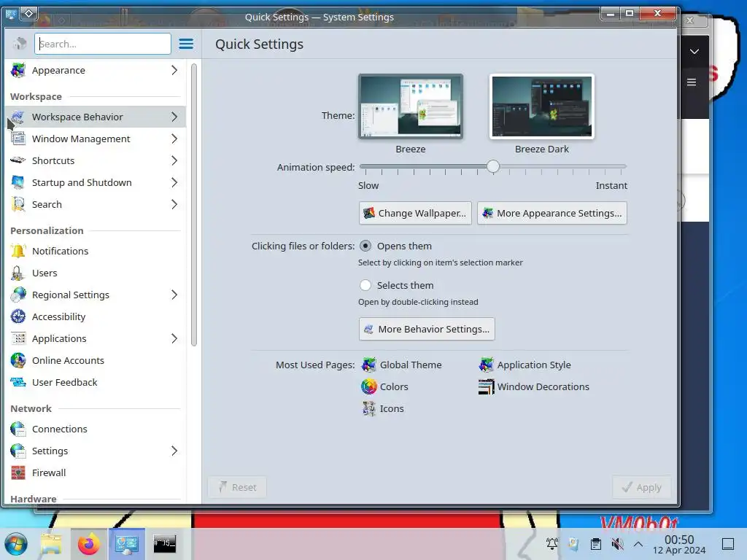Open the clipboard tray icon
The image size is (747, 560).
coord(595,544)
